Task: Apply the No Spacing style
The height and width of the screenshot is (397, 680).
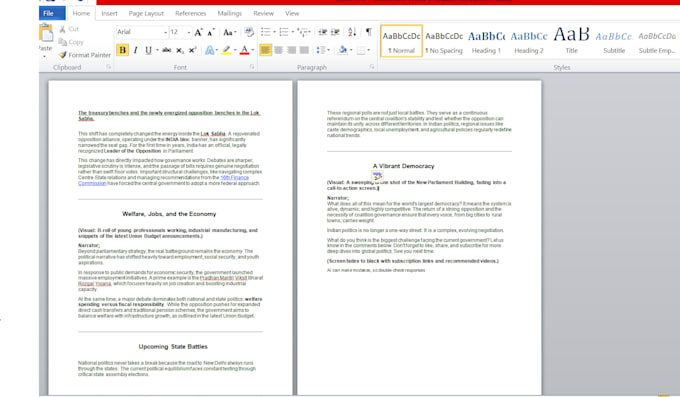Action: point(444,41)
